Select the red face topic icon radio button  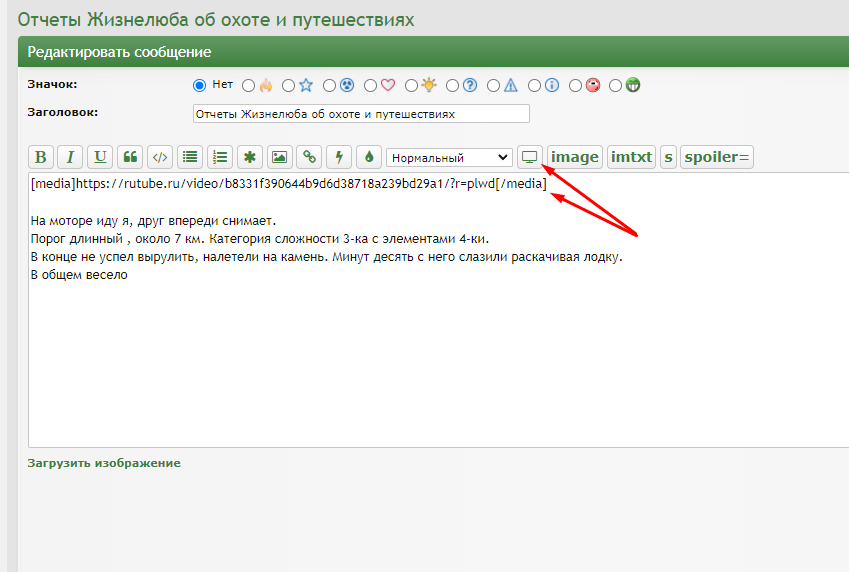click(576, 86)
